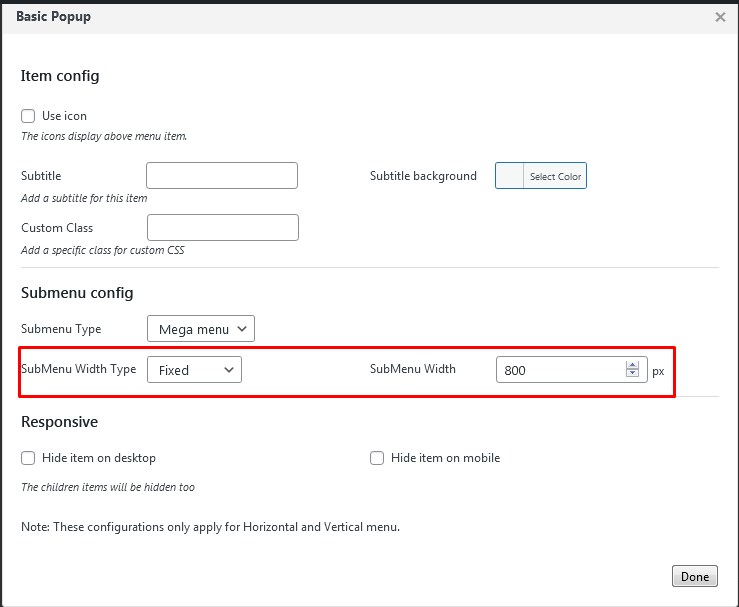Focus the Subtitle text input
Screen dimensions: 739x607
(x=222, y=176)
